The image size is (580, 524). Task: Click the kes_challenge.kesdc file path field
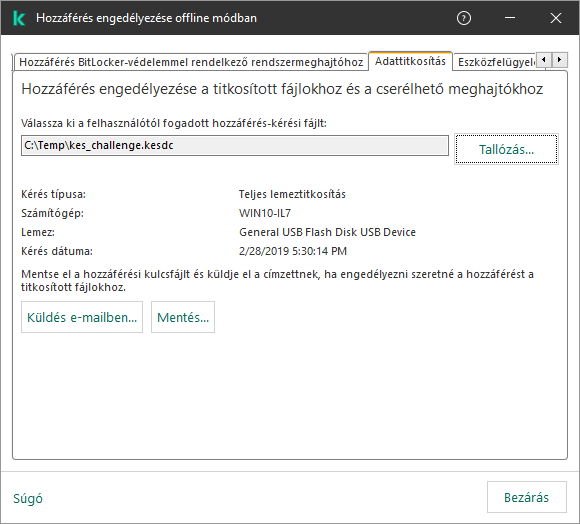click(x=235, y=145)
